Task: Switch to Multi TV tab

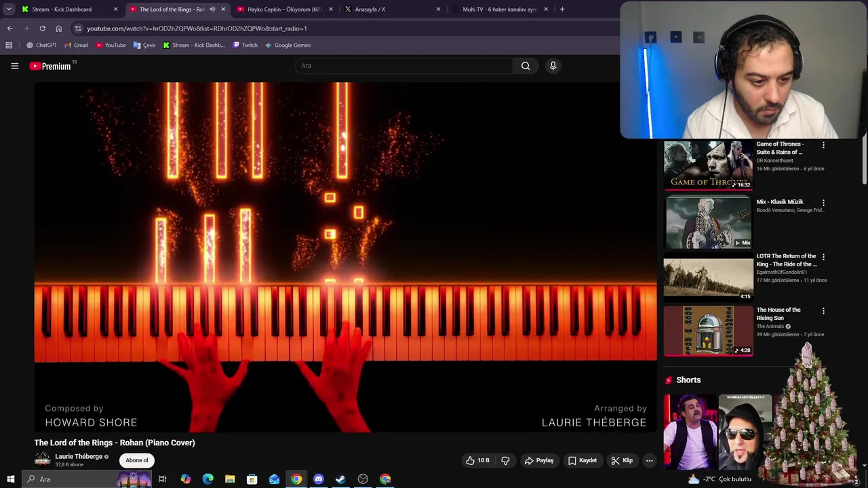Action: point(500,9)
